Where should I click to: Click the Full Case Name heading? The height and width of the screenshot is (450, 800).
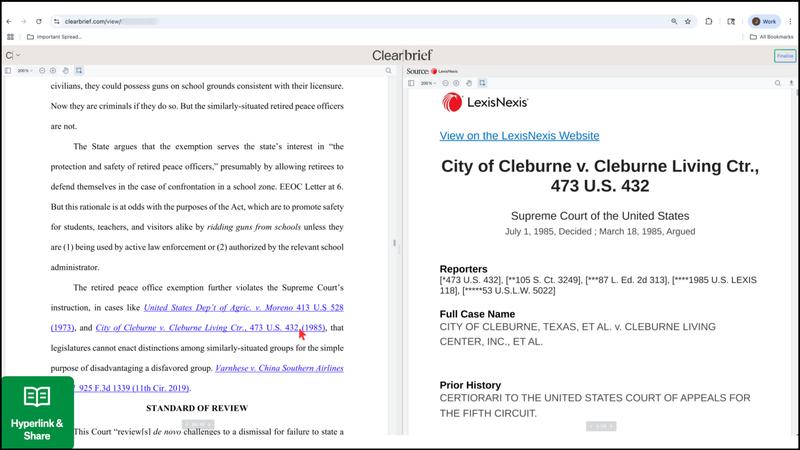pyautogui.click(x=477, y=314)
